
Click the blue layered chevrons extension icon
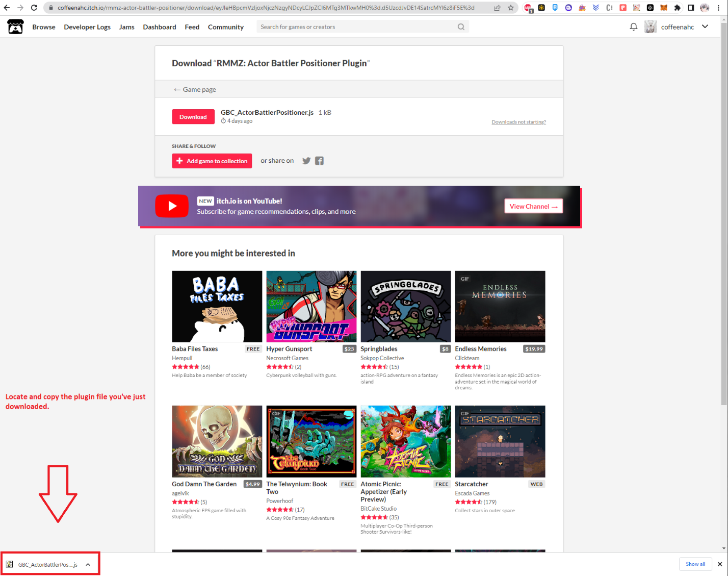[x=595, y=8]
